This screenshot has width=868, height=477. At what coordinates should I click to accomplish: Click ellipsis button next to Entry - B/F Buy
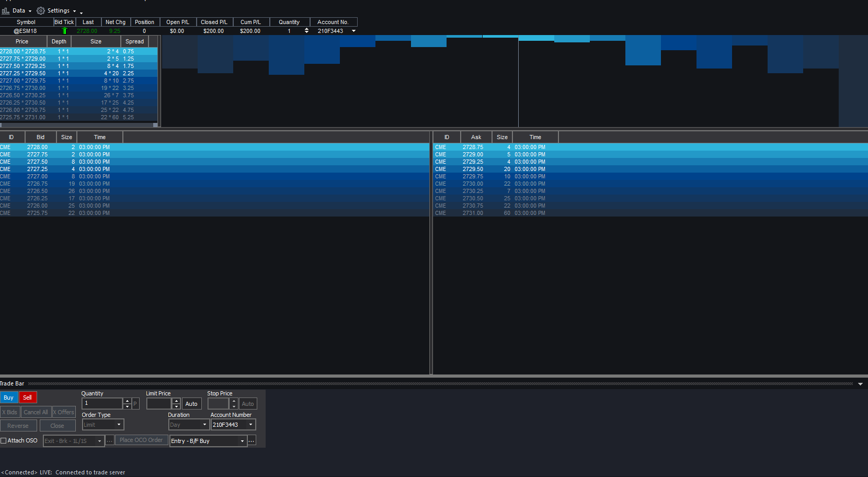252,441
